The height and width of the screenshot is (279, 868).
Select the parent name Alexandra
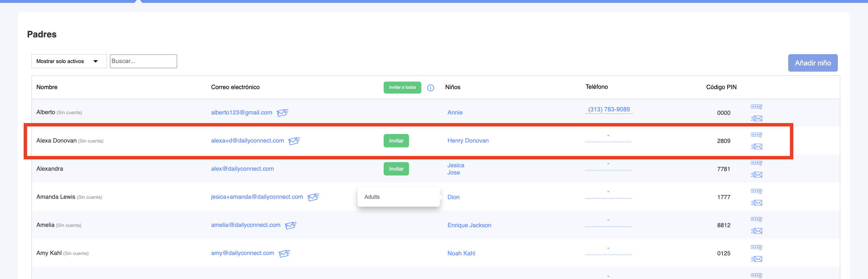50,169
